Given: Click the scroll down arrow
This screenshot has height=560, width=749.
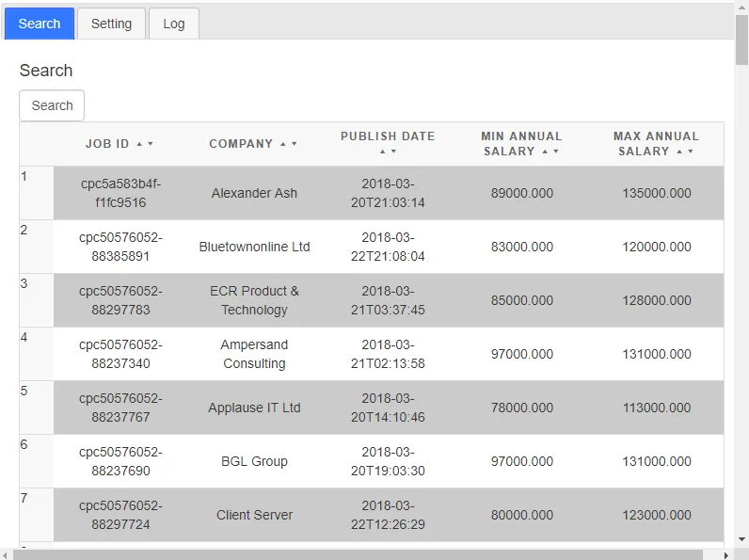Looking at the screenshot, I should tap(741, 539).
